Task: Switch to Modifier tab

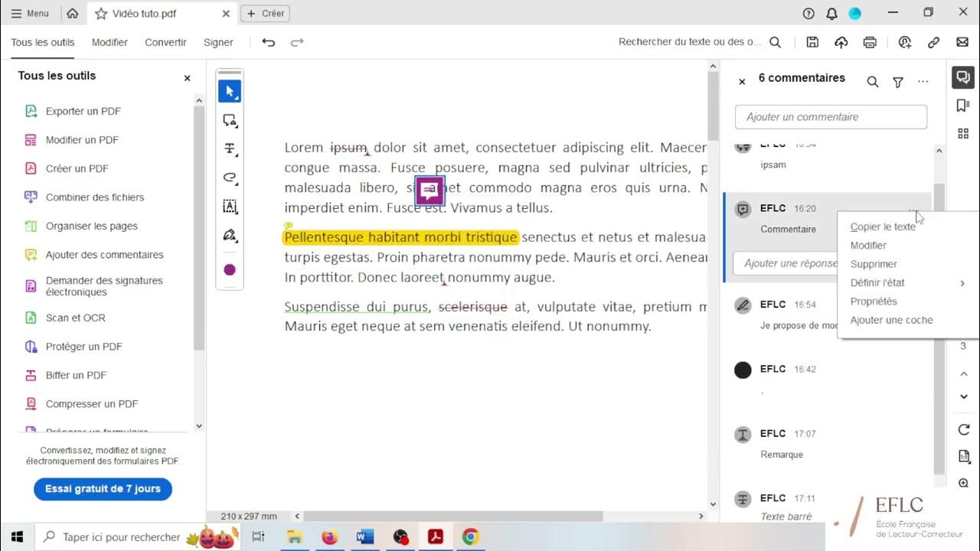Action: click(x=109, y=42)
